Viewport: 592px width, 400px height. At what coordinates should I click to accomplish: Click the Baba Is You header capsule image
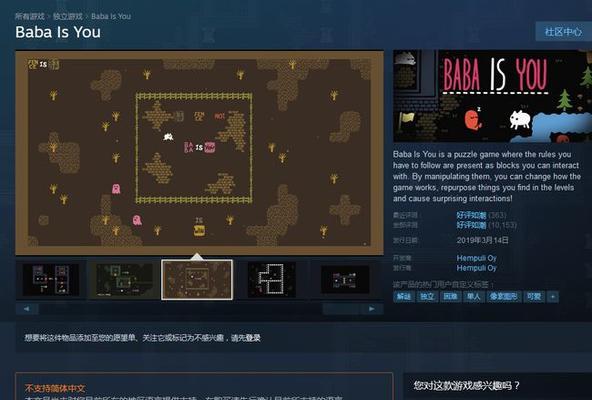point(492,96)
